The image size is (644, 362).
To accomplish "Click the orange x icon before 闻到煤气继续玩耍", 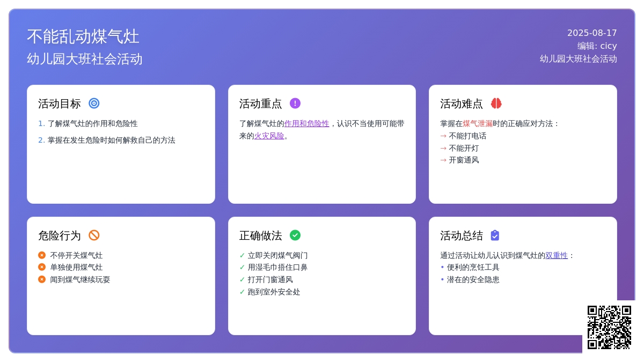I will pyautogui.click(x=42, y=279).
